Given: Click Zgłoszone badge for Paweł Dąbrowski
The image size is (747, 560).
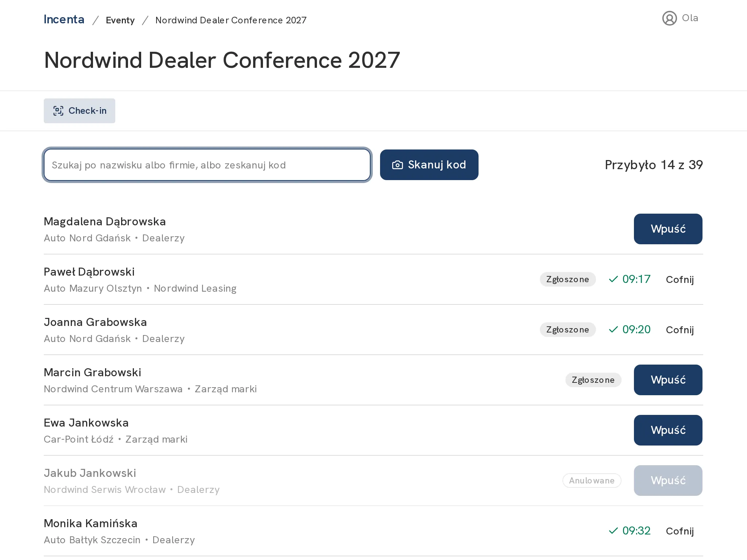Looking at the screenshot, I should tap(568, 279).
